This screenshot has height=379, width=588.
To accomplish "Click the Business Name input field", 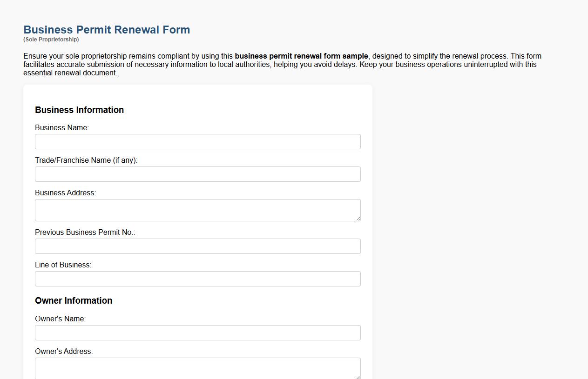I will pyautogui.click(x=197, y=141).
